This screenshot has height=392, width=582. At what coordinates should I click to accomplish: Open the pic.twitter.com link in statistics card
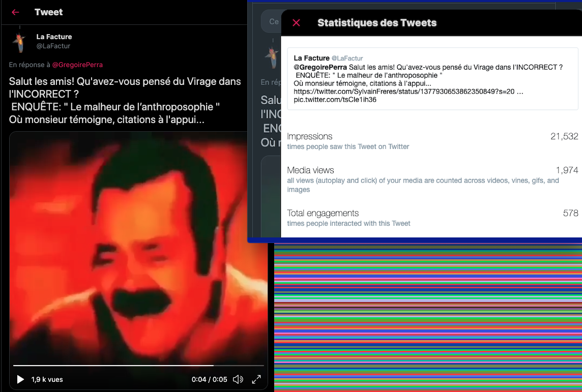coord(335,100)
